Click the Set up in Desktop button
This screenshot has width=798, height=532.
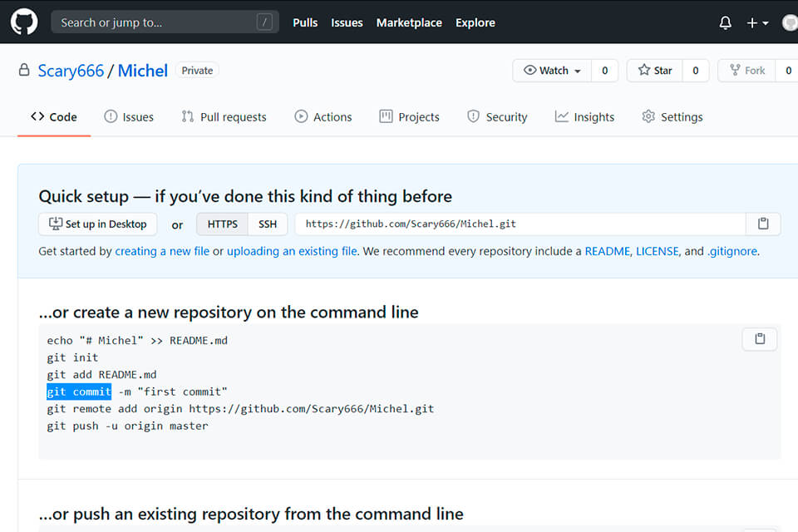click(x=97, y=224)
